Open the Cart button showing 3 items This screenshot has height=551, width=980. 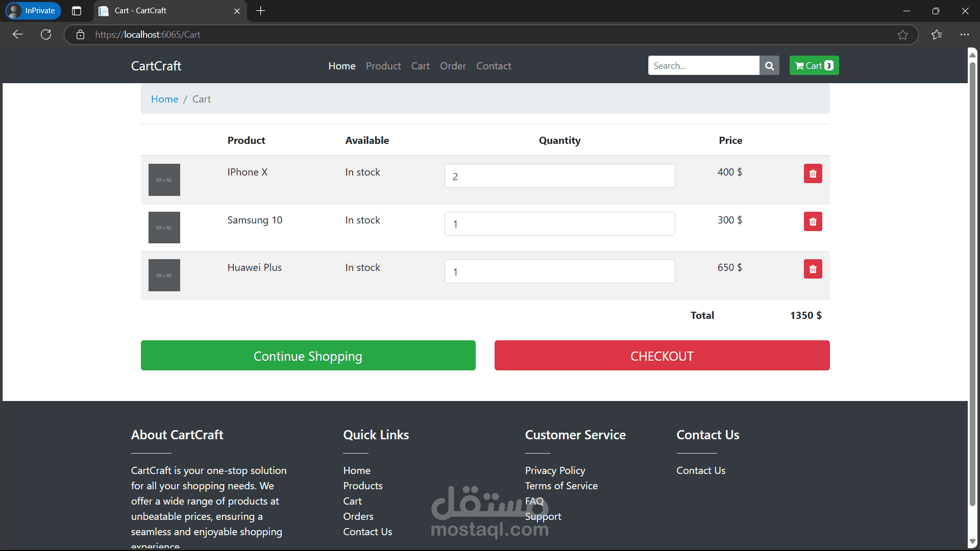(x=814, y=65)
